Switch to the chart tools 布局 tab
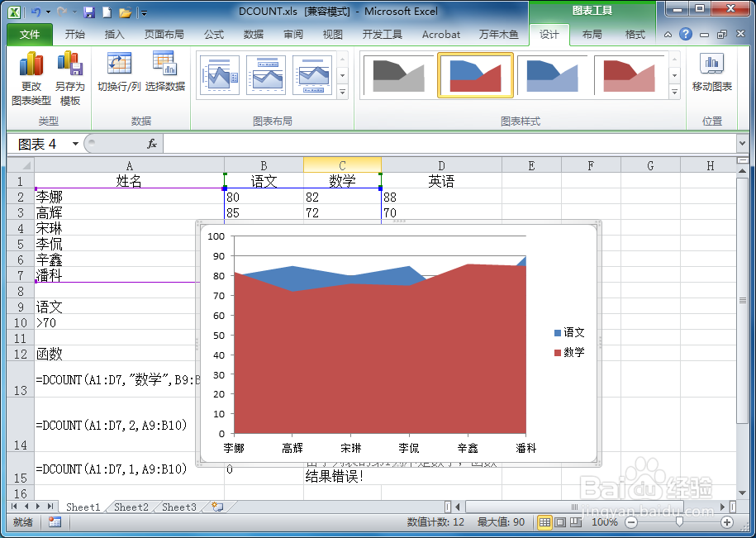 click(x=592, y=34)
